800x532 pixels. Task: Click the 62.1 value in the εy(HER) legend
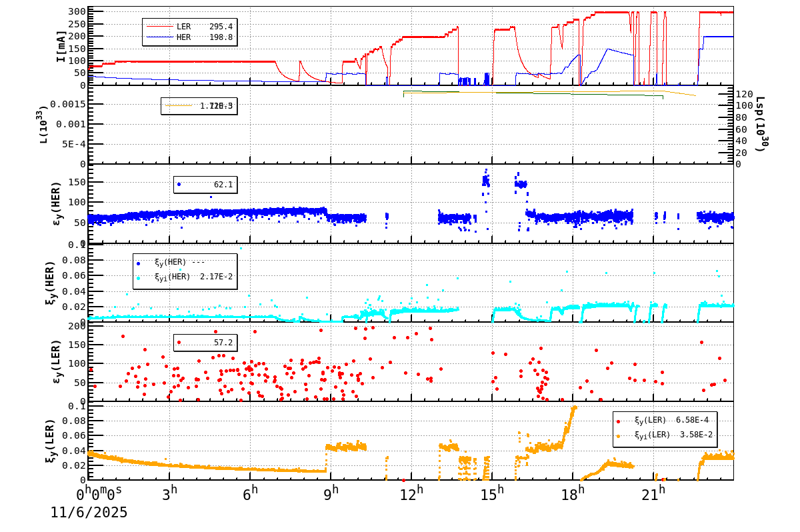223,185
